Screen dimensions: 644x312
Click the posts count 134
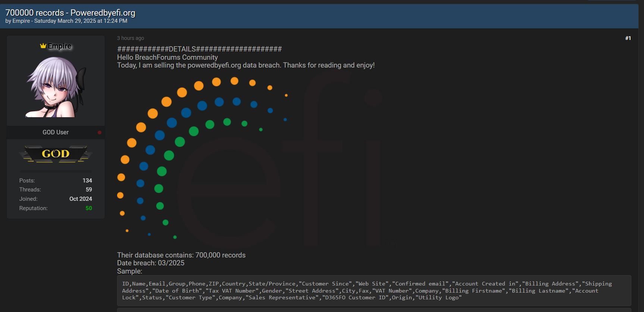(87, 181)
